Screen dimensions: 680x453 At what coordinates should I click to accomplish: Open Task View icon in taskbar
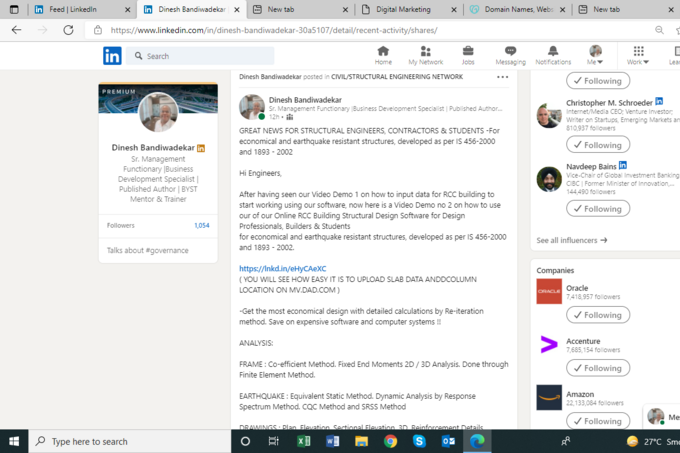(274, 441)
